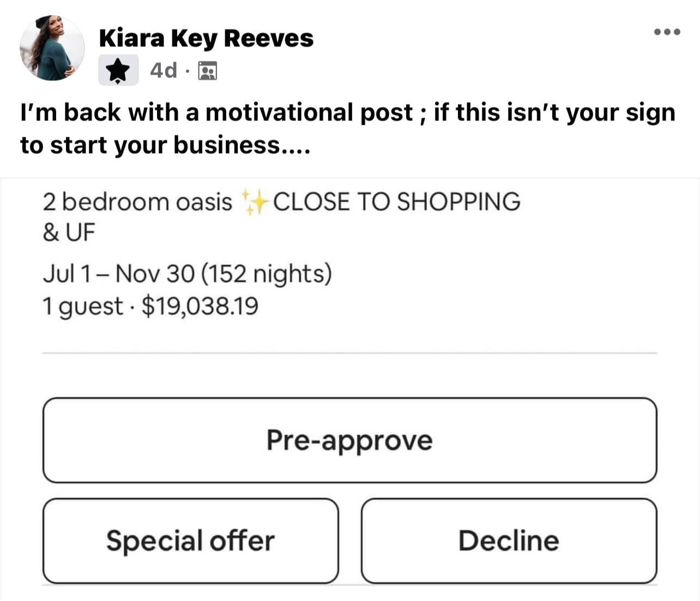
Task: Click the sparkles emoji in listing title
Action: pos(254,202)
